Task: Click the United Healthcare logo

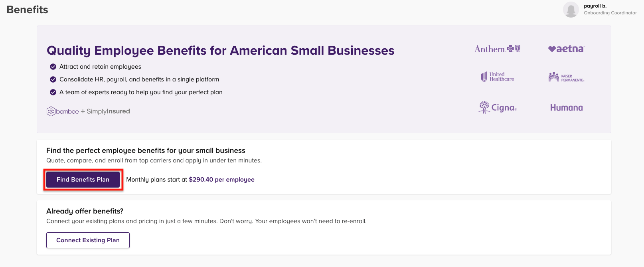Action: coord(497,77)
